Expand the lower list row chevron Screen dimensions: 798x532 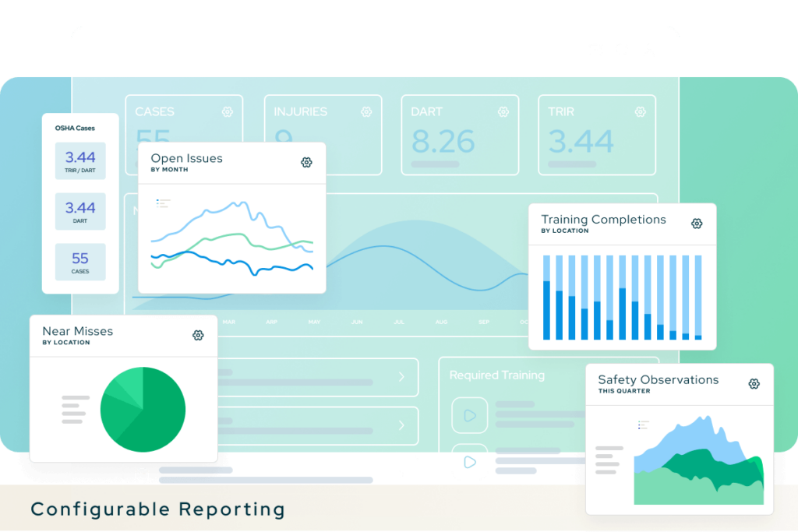click(x=402, y=425)
